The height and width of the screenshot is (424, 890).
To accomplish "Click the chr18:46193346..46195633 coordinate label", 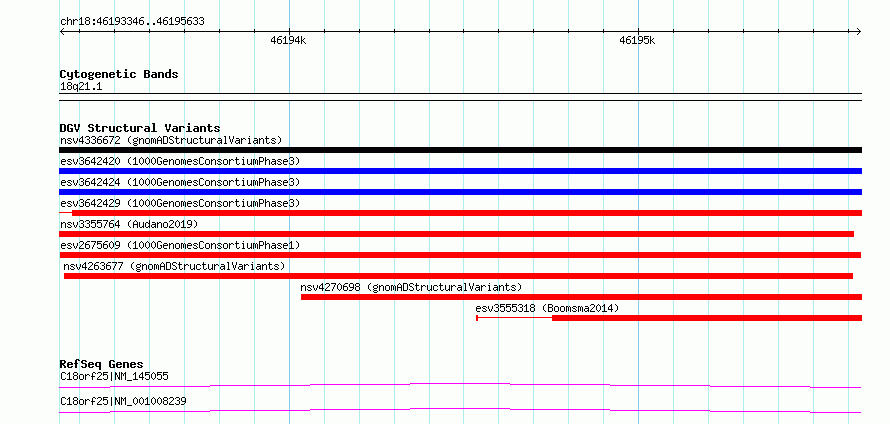I will point(132,22).
